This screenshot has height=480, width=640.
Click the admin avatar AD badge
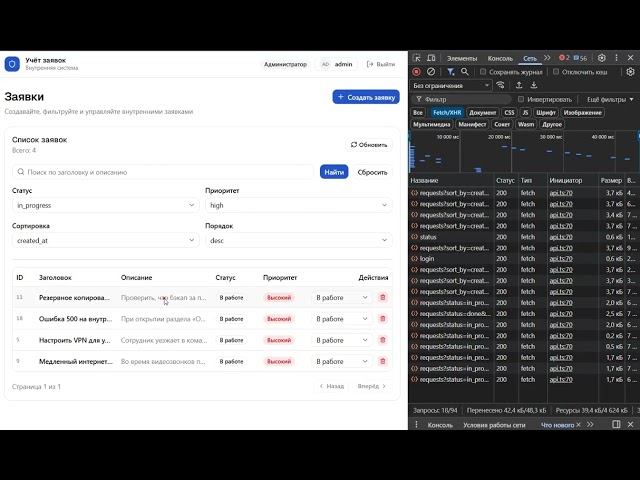coord(325,64)
